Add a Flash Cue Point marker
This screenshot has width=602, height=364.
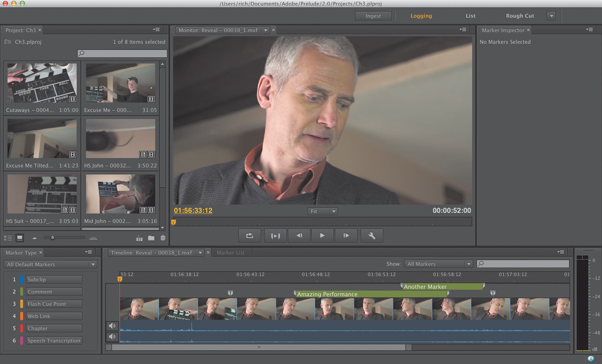[54, 304]
